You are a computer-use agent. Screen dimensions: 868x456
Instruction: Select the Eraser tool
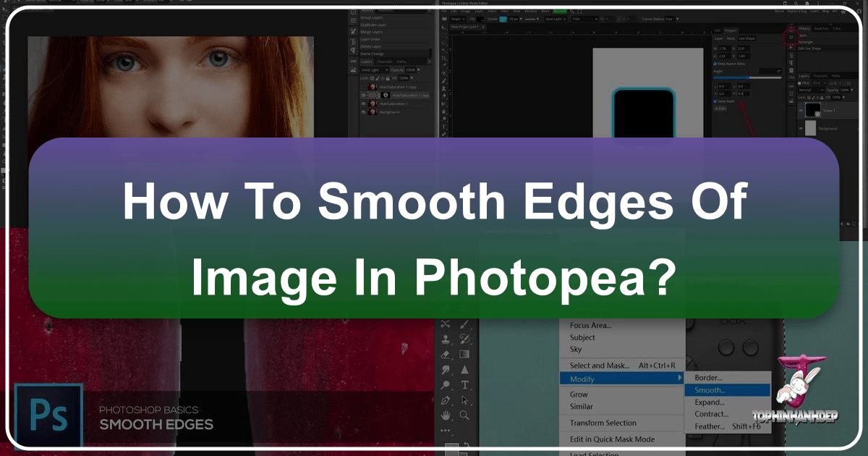point(446,355)
